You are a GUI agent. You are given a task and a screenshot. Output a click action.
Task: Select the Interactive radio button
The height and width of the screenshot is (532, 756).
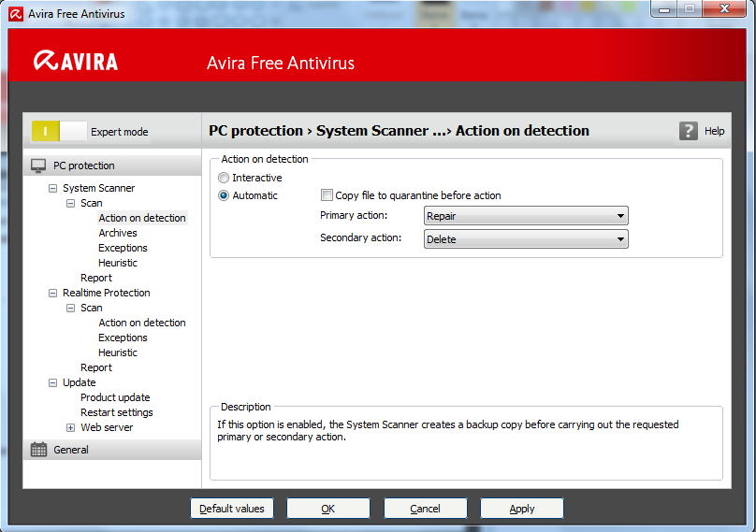[224, 178]
